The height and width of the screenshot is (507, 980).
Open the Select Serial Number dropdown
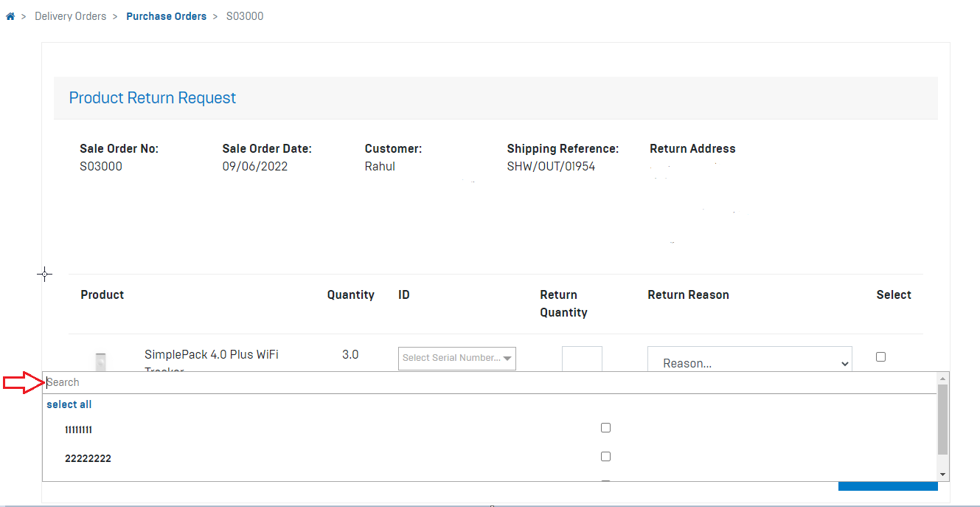(x=456, y=358)
